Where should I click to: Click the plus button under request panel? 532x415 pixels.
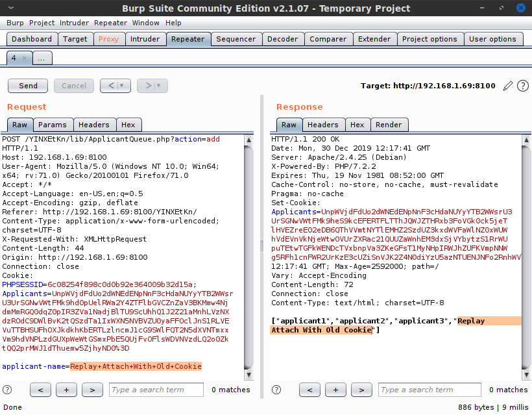66,390
